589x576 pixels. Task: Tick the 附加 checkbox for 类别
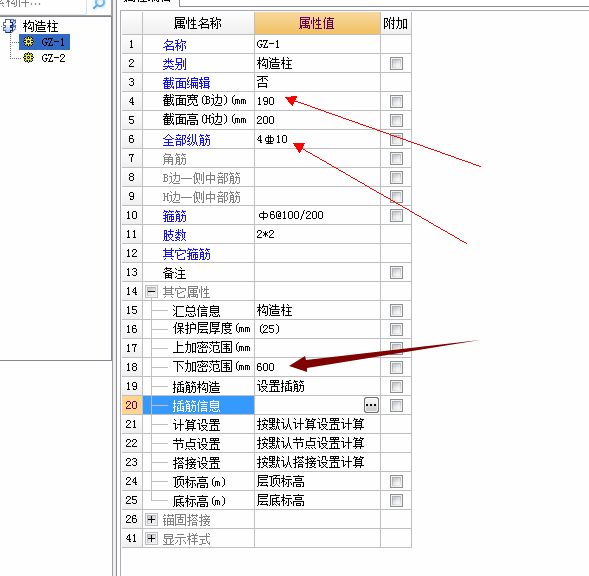(396, 63)
